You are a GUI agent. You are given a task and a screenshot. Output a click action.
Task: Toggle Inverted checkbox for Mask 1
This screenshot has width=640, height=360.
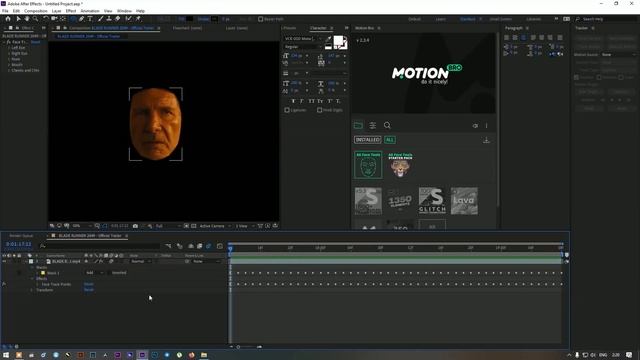(109, 273)
